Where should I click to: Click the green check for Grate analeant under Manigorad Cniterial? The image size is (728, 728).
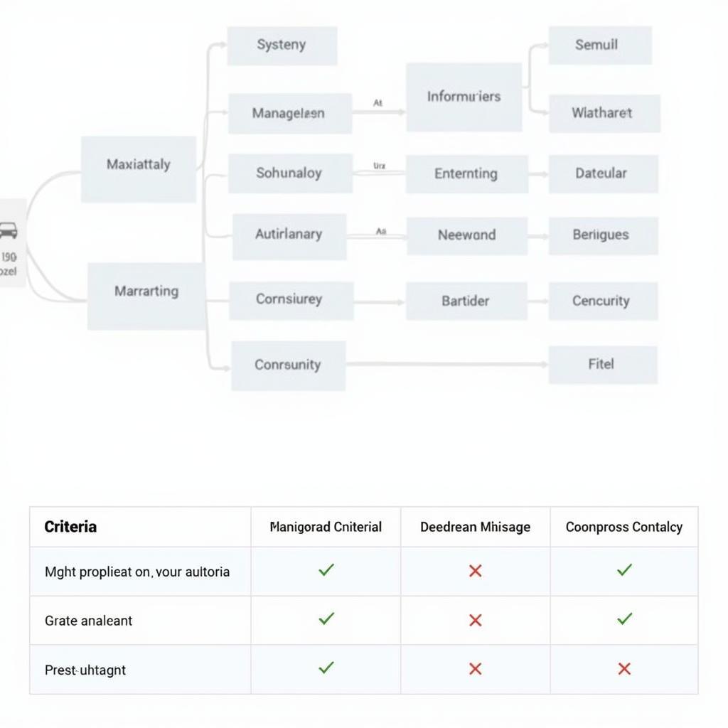tap(326, 619)
